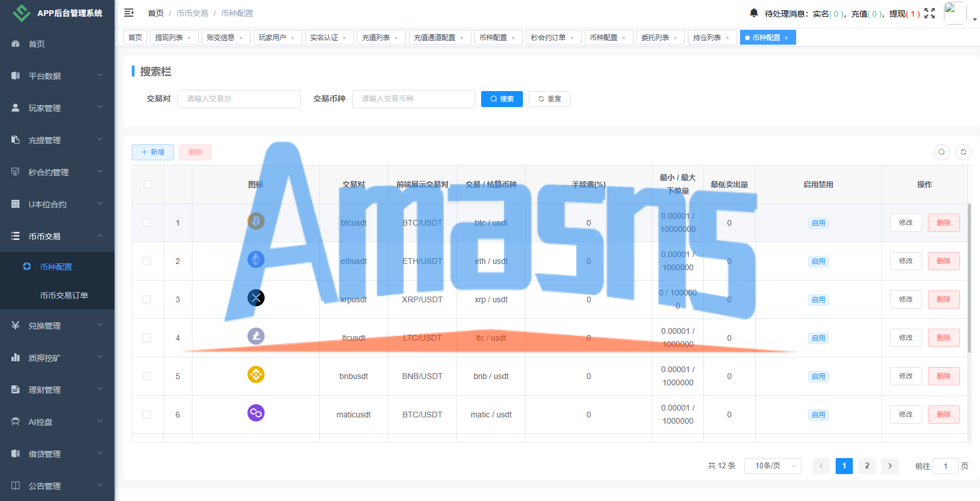The image size is (980, 501).
Task: Click the 新增 button
Action: pyautogui.click(x=152, y=152)
